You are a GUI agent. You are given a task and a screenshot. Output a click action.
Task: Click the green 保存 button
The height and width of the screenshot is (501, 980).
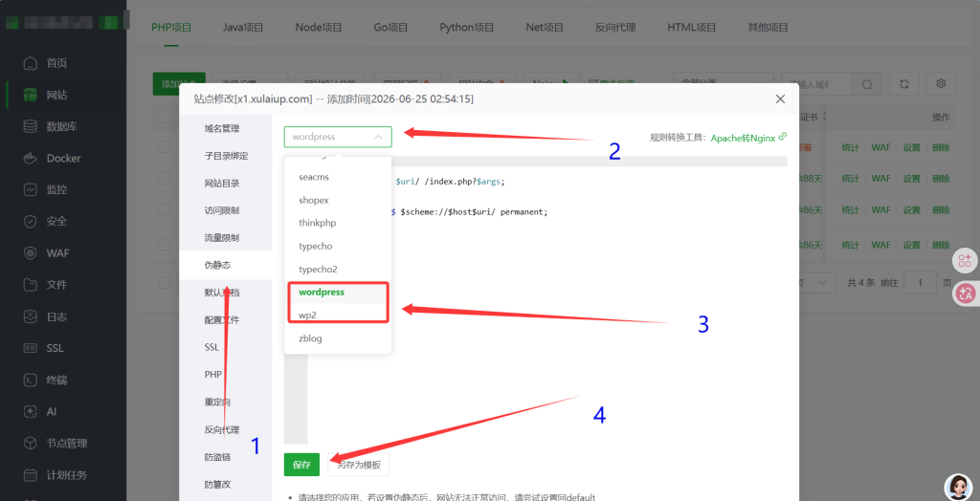coord(301,465)
